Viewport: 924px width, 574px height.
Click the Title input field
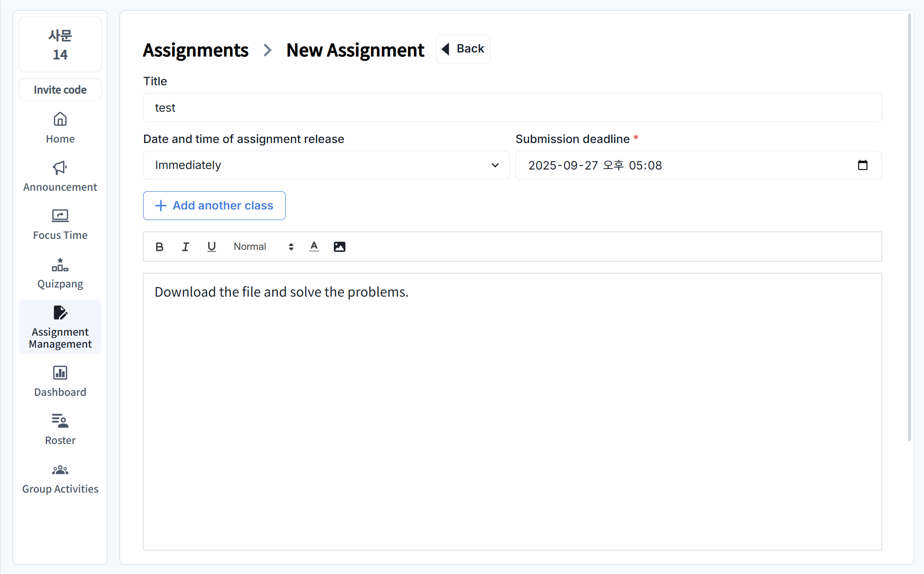pyautogui.click(x=512, y=108)
